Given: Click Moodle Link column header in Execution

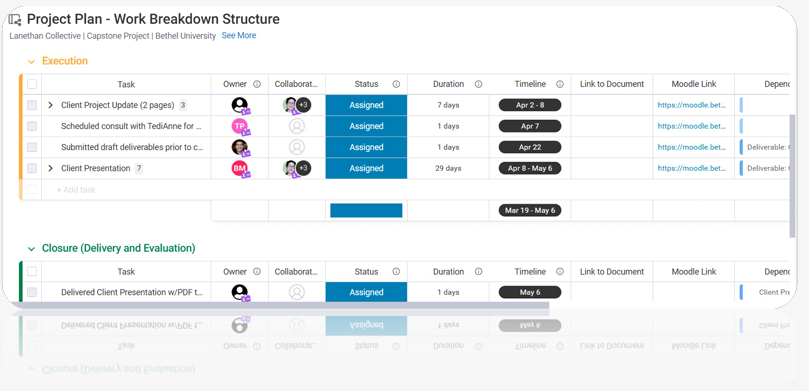Looking at the screenshot, I should coord(694,84).
